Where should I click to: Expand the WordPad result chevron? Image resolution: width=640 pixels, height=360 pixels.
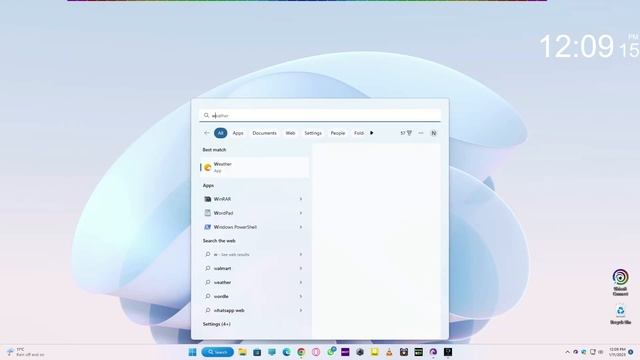[x=301, y=213]
